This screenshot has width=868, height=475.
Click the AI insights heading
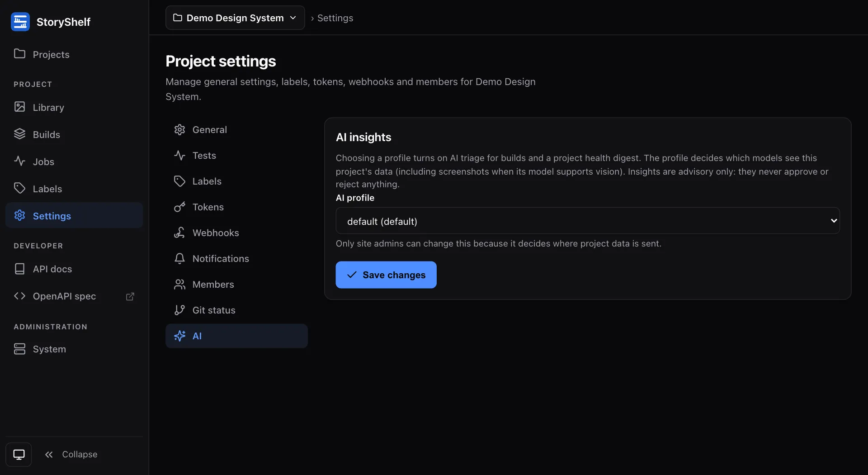click(x=363, y=137)
